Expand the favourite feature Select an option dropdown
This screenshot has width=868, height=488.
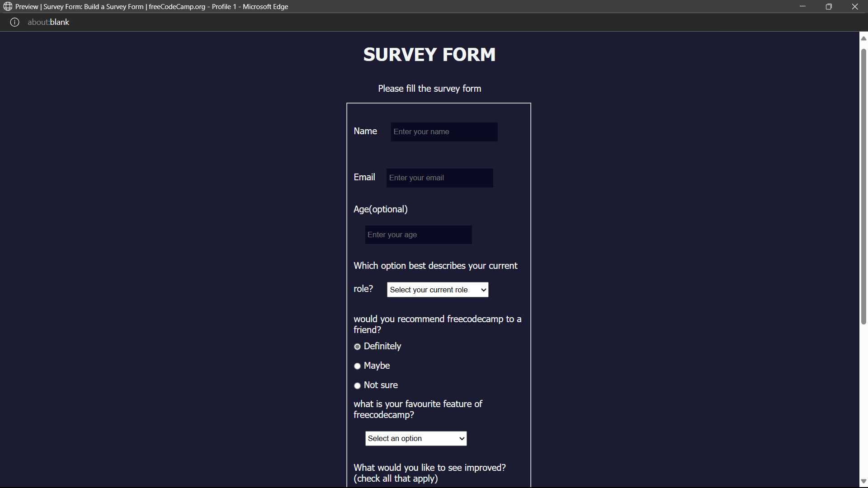(416, 438)
